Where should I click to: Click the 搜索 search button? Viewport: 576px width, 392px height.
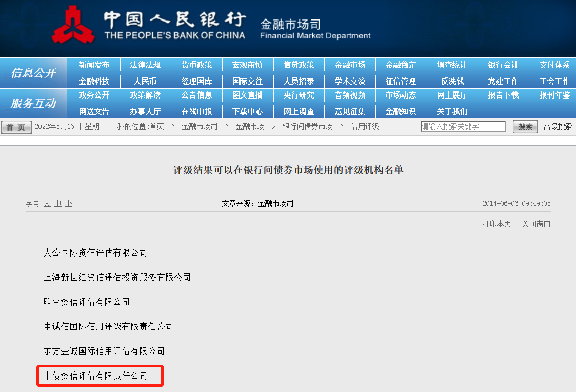click(x=525, y=127)
